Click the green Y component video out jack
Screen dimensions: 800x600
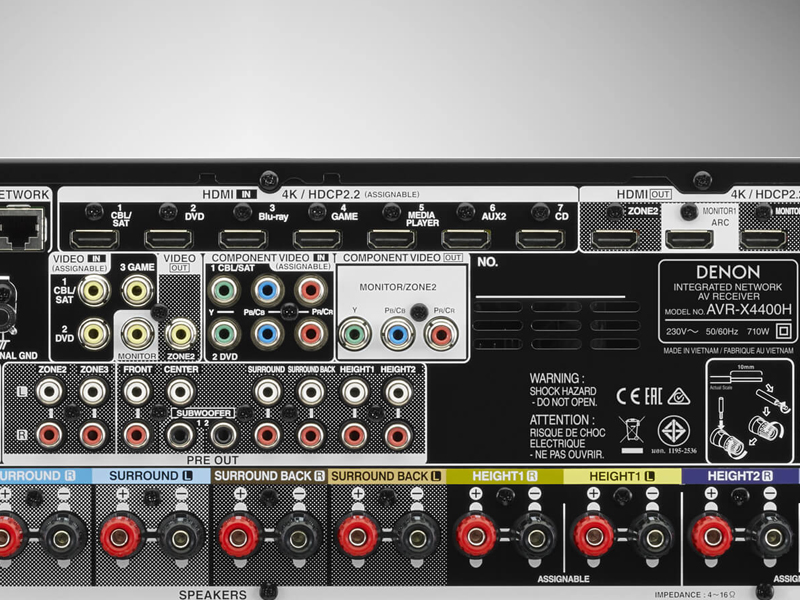pyautogui.click(x=355, y=334)
